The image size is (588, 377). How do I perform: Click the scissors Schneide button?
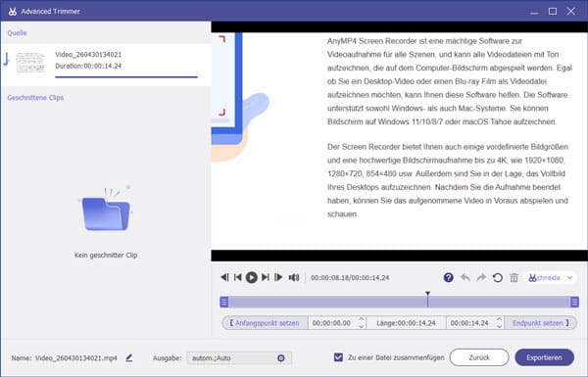coord(545,278)
